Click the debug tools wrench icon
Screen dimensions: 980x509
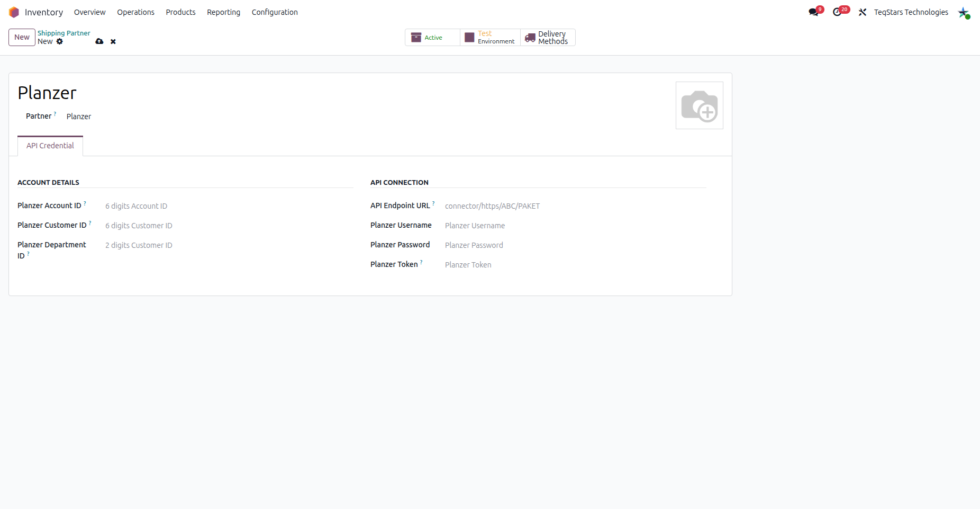[863, 12]
